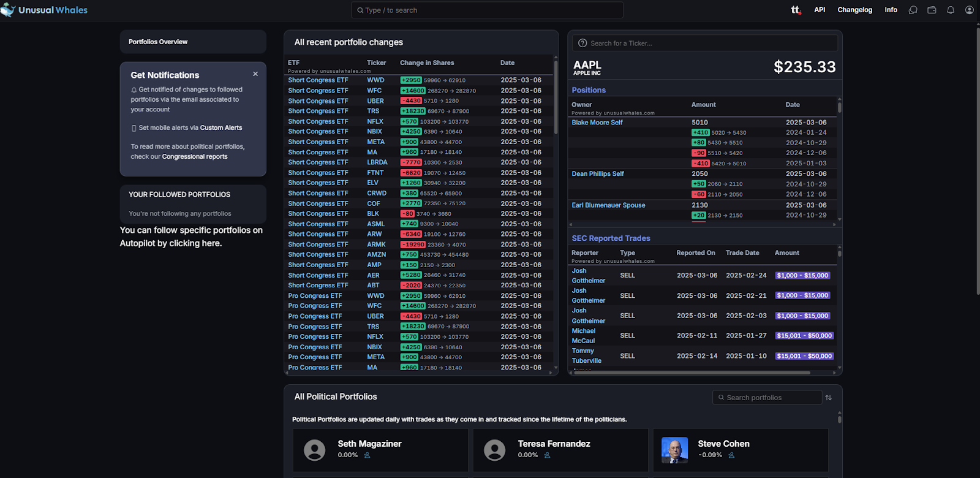Click Seth Magaziner's follow person icon
Screen dimensions: 980x478
367,455
